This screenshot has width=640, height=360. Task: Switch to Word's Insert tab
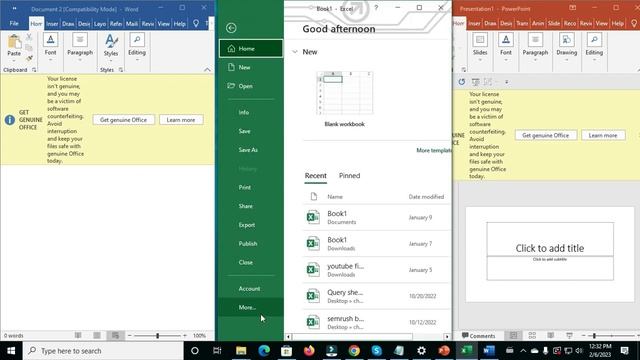[x=52, y=24]
